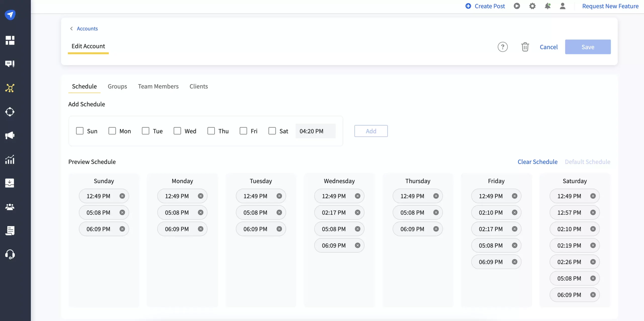644x321 pixels.
Task: Switch to the Groups tab
Action: point(117,87)
